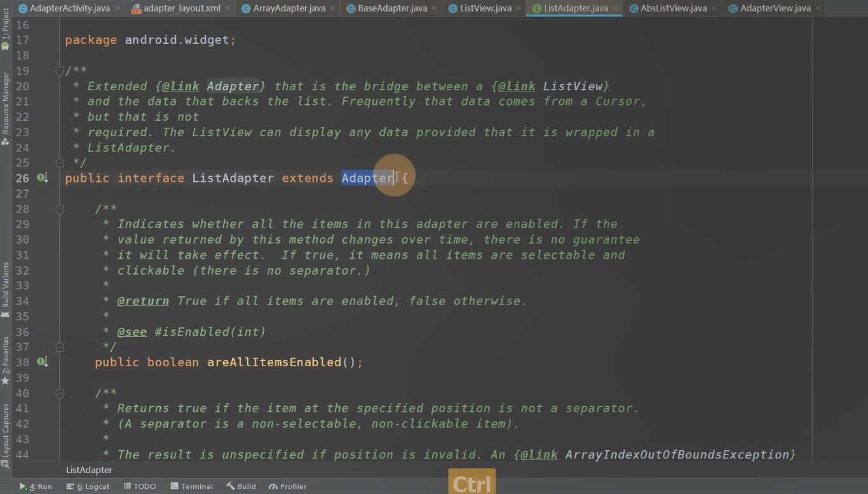
Task: Open the AbsListView.java tab
Action: click(674, 8)
